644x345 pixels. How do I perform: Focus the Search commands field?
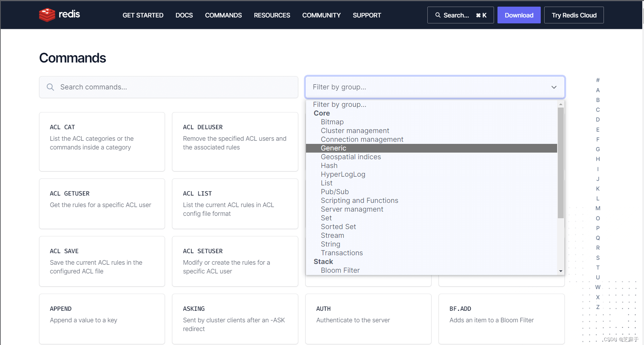[x=169, y=87]
